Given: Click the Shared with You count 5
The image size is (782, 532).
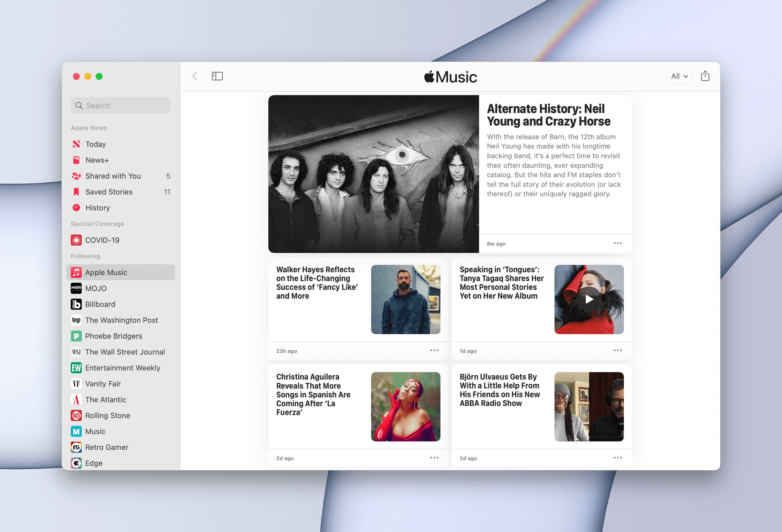Looking at the screenshot, I should click(x=168, y=176).
